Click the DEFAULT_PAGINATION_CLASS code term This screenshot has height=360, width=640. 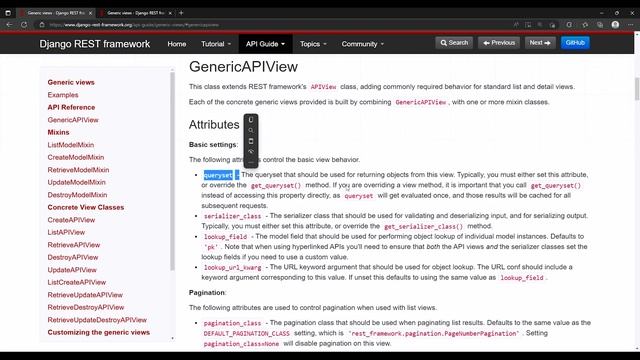(247, 333)
